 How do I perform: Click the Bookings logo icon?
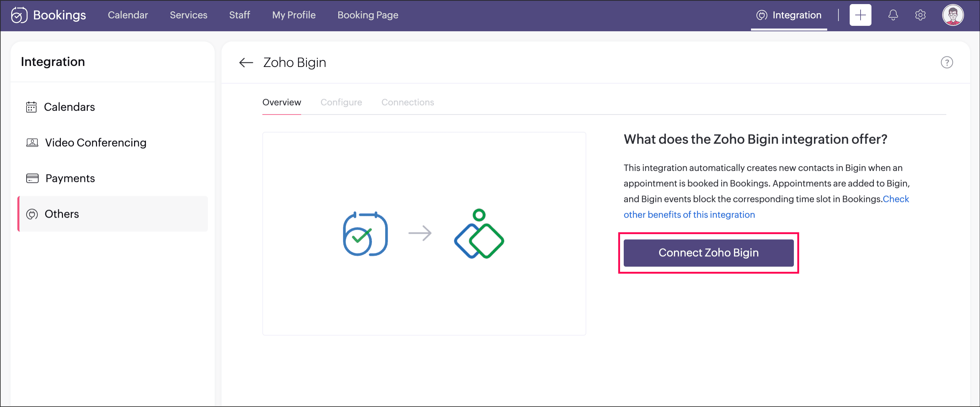click(x=19, y=15)
